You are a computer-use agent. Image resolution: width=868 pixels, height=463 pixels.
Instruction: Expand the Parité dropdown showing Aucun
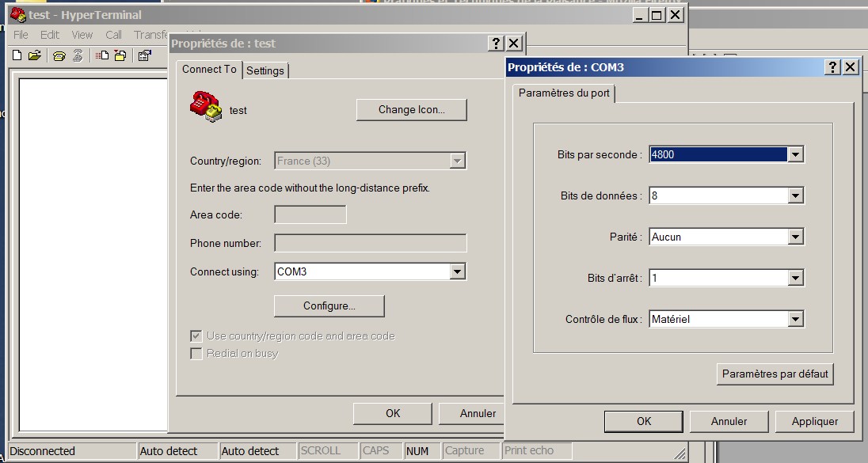[795, 237]
